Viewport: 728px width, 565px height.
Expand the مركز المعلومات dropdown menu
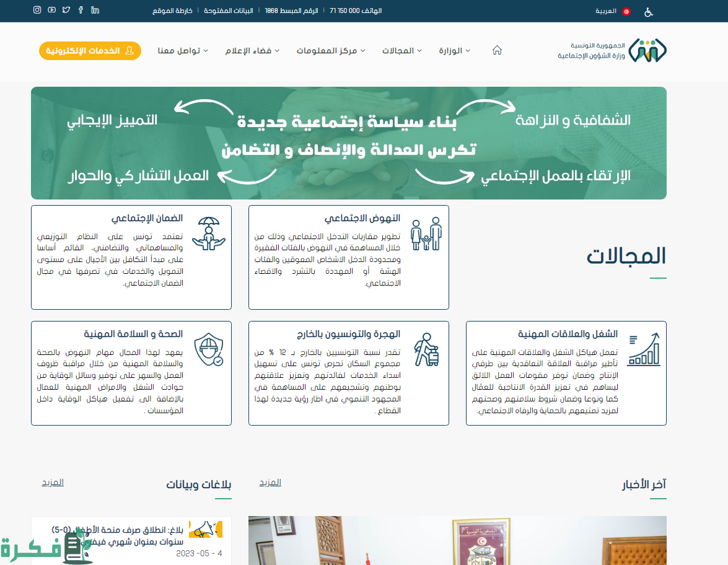pos(330,51)
